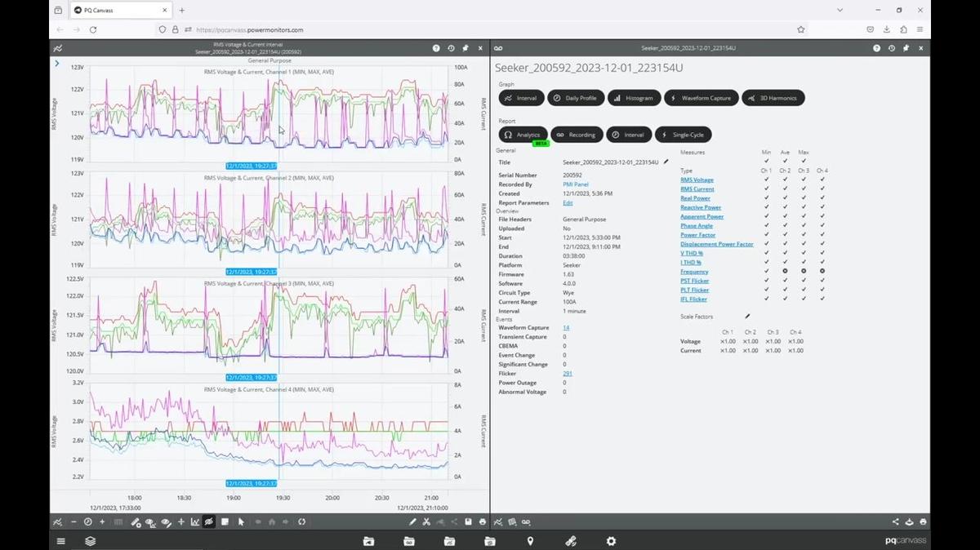The height and width of the screenshot is (550, 980).
Task: Click the scissors cut icon in graph toolbar
Action: (426, 522)
